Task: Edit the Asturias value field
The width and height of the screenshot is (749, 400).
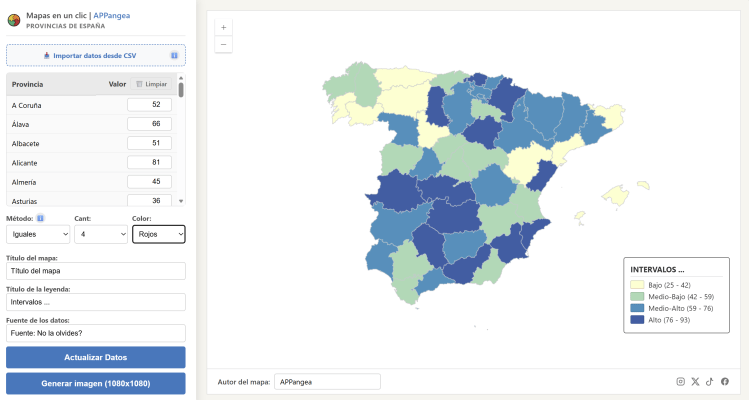Action: tap(149, 200)
